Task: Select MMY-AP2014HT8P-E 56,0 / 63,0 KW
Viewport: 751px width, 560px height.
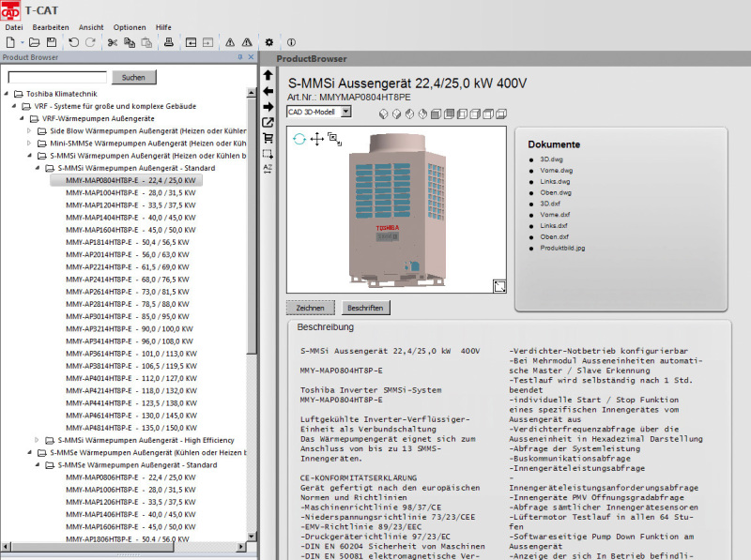Action: click(x=128, y=254)
